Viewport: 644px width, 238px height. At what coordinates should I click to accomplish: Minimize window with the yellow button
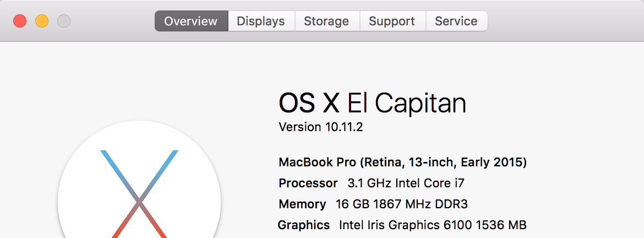42,21
